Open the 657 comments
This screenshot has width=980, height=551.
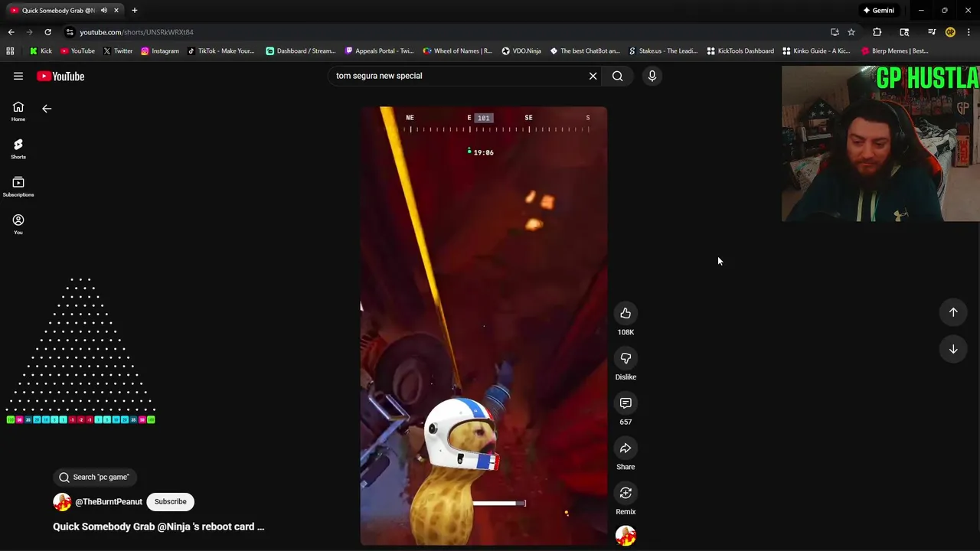pos(626,403)
